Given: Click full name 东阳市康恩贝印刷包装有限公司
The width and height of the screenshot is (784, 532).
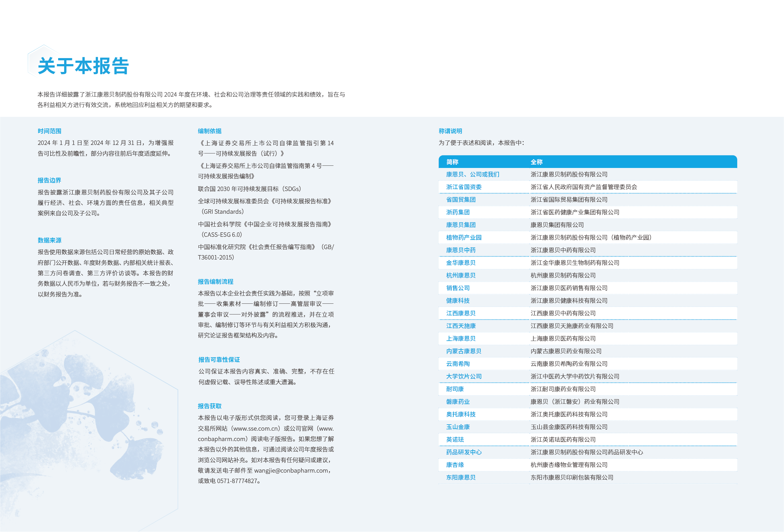Looking at the screenshot, I should pyautogui.click(x=572, y=478).
